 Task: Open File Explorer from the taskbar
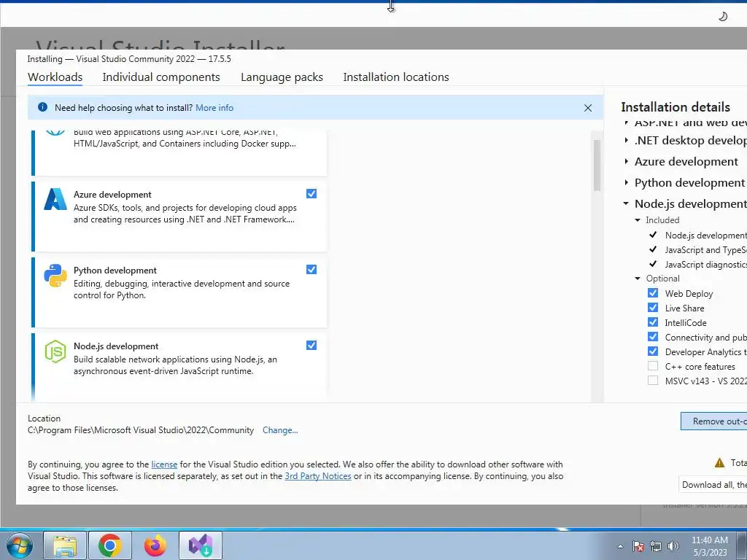[65, 545]
